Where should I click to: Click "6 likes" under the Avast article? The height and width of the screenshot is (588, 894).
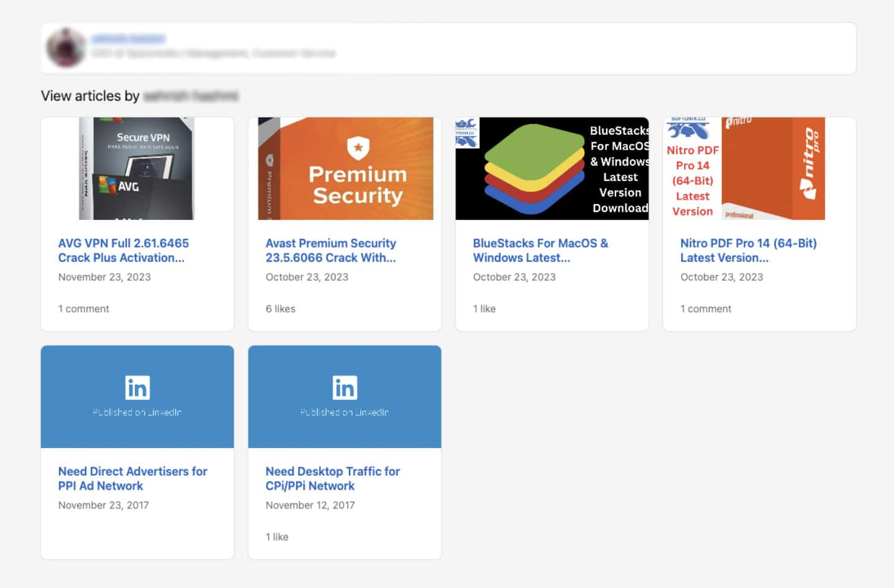pyautogui.click(x=280, y=308)
